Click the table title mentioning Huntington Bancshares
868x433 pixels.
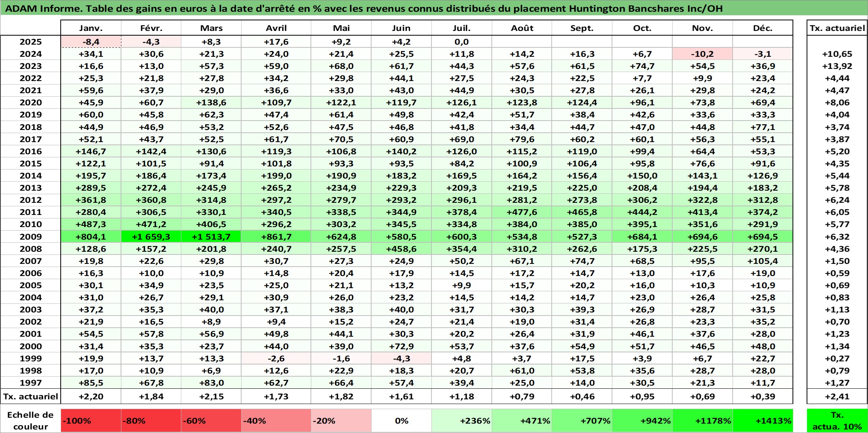364,8
